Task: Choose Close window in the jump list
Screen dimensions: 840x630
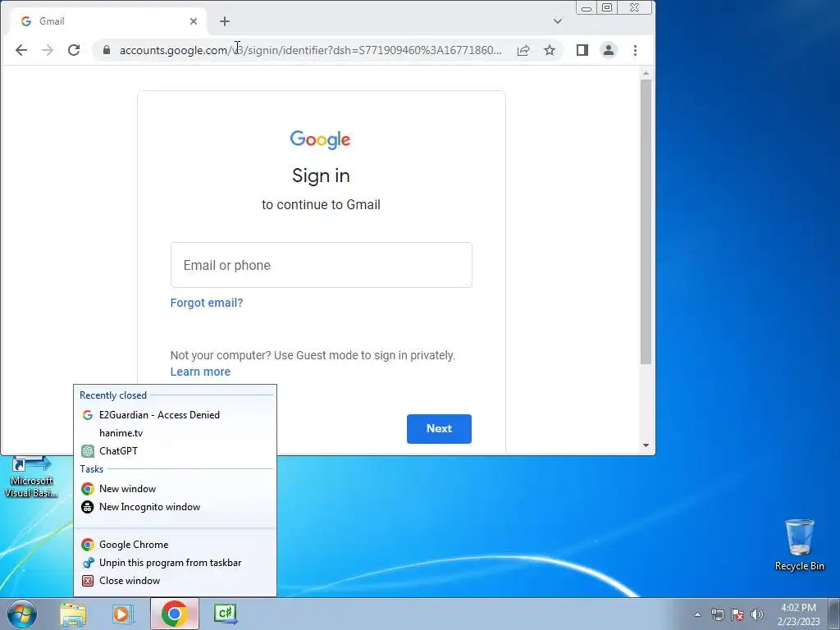Action: pyautogui.click(x=176, y=581)
